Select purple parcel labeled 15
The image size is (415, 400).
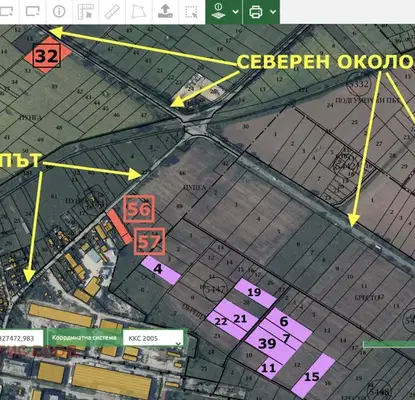coord(313,376)
